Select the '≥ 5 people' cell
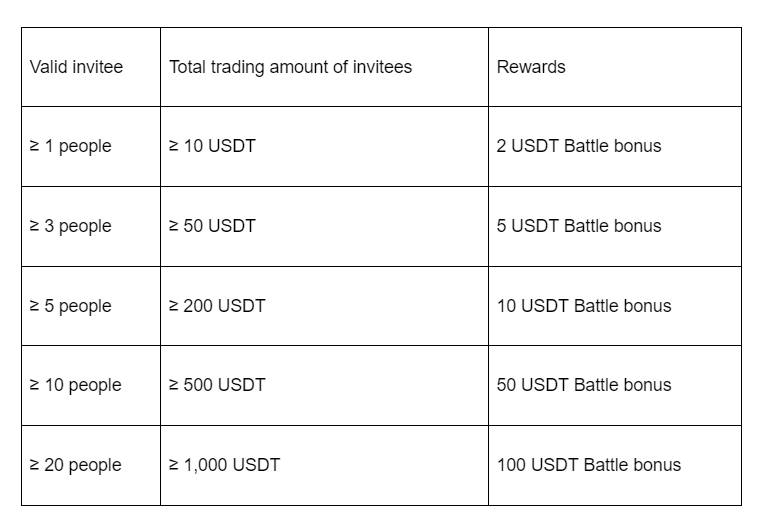 click(70, 306)
